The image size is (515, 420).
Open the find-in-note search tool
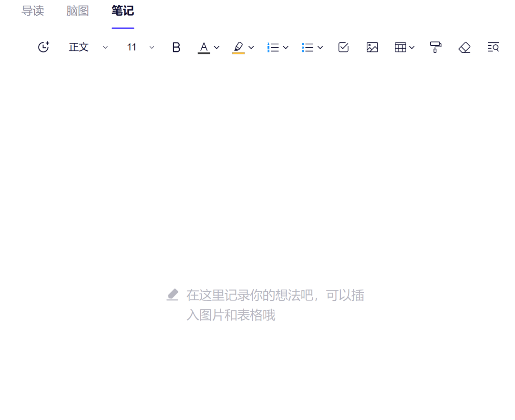coord(493,47)
